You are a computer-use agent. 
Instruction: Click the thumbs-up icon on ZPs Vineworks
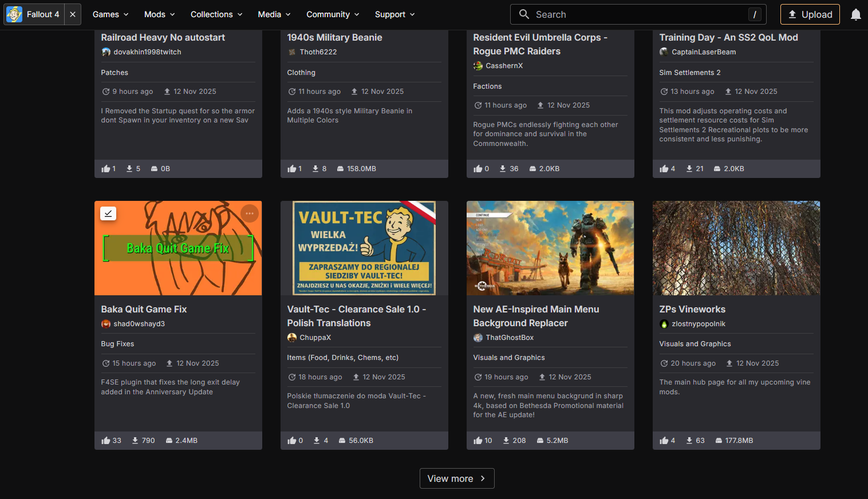click(x=664, y=441)
